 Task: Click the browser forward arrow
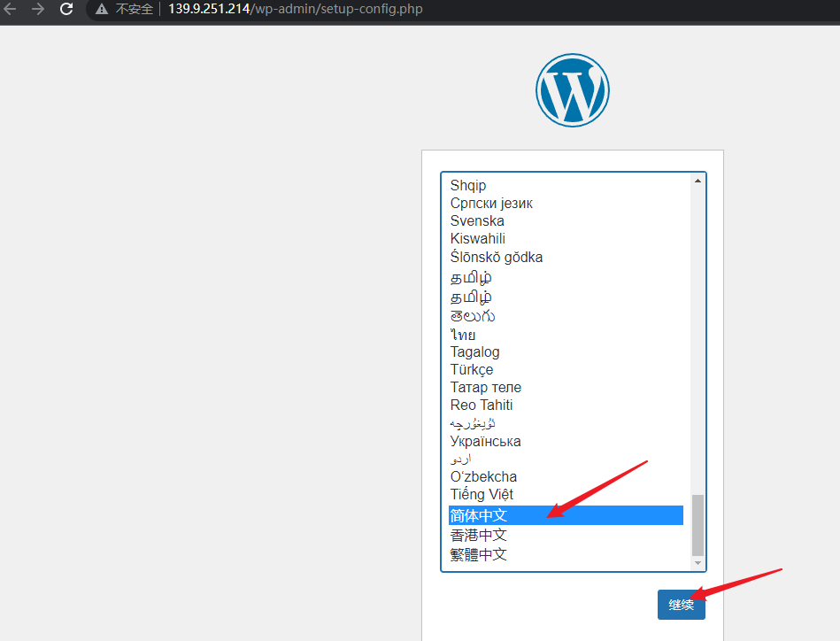(37, 9)
